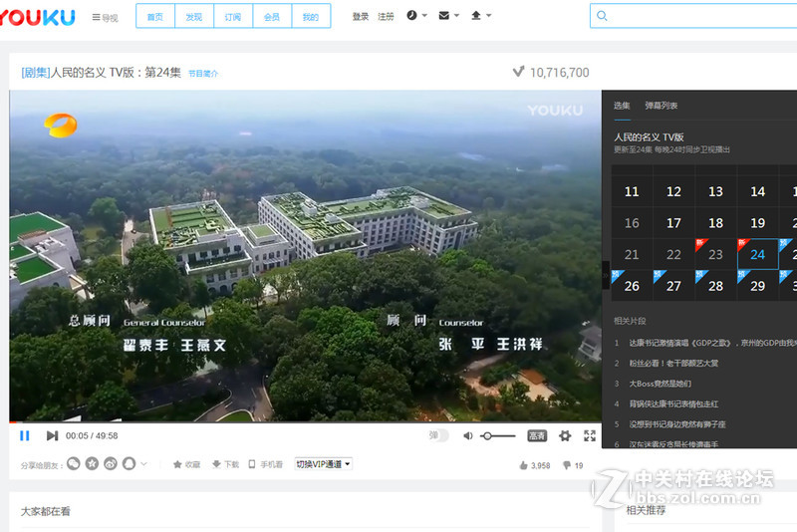Open player settings gear
This screenshot has width=797, height=532.
click(x=565, y=435)
